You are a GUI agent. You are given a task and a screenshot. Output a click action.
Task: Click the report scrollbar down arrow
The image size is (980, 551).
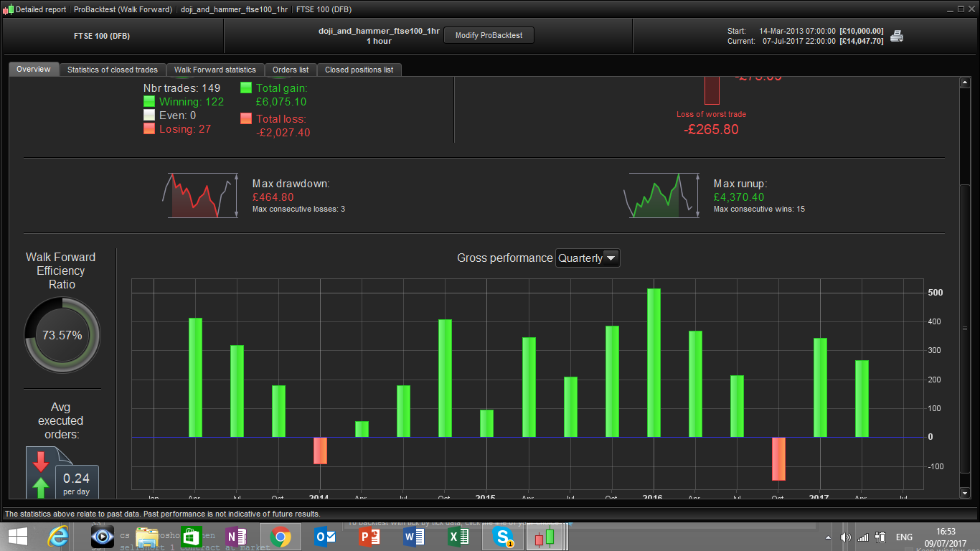click(x=965, y=493)
